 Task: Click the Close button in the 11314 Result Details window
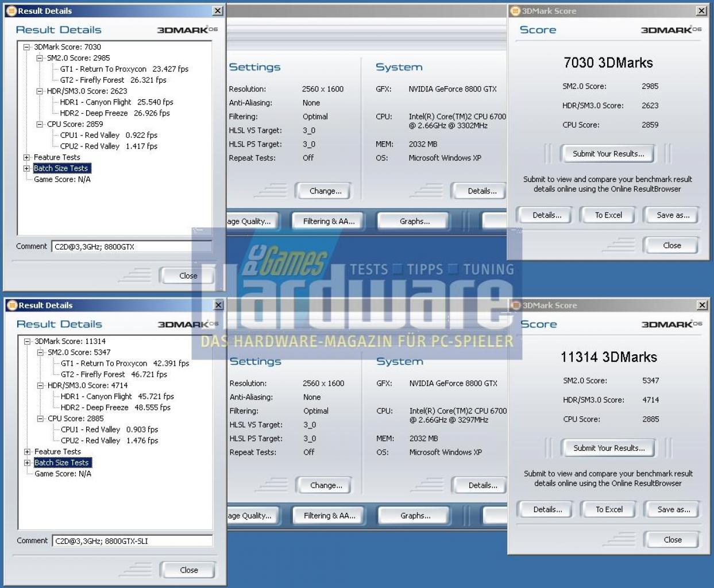pyautogui.click(x=188, y=570)
